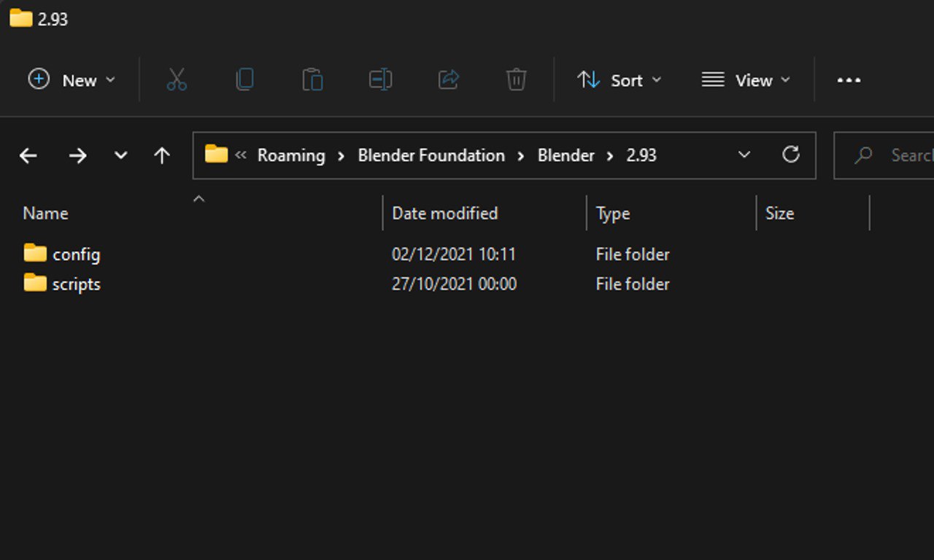This screenshot has height=560, width=934.
Task: Click the Share icon in toolbar
Action: [448, 79]
